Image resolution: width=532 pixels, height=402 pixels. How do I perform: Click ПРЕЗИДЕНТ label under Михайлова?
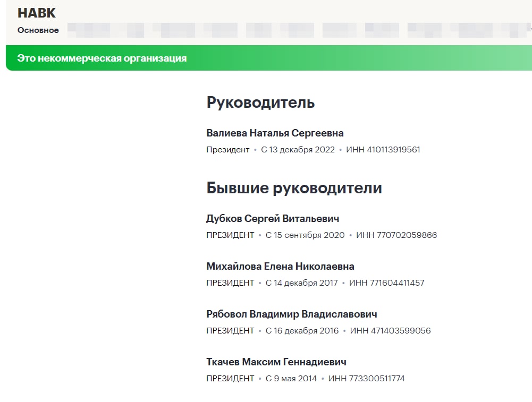pos(230,283)
